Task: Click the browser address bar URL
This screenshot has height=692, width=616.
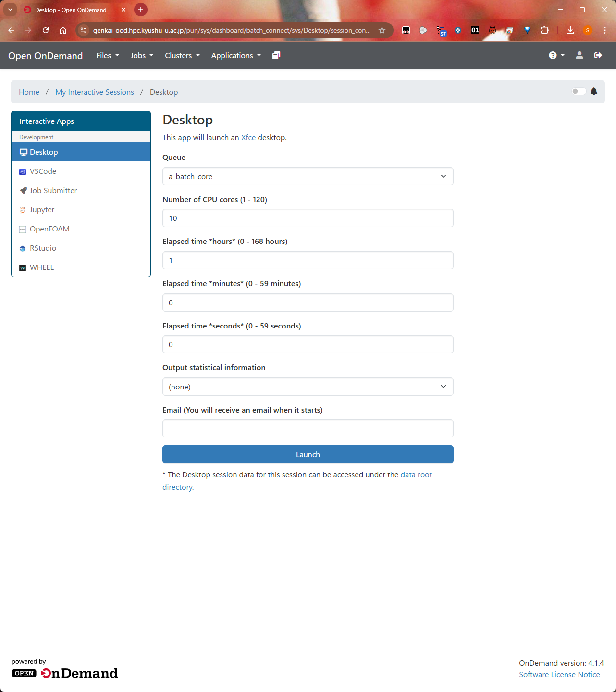Action: pos(232,30)
